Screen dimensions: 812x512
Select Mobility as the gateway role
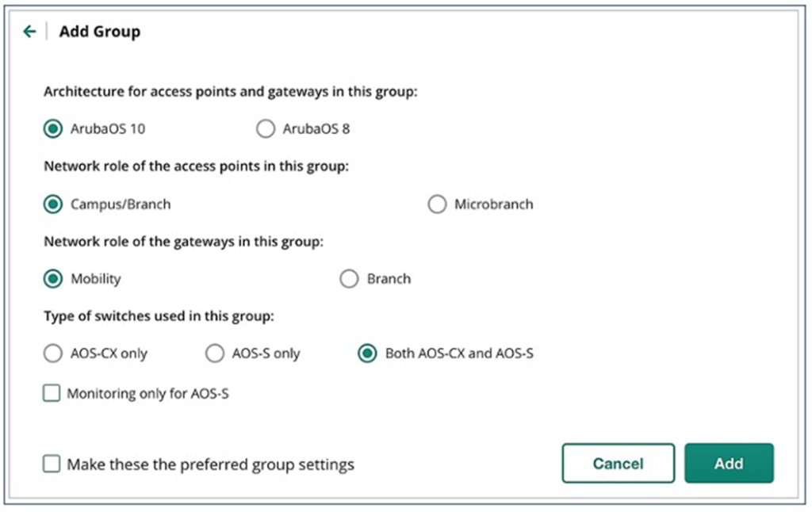53,279
